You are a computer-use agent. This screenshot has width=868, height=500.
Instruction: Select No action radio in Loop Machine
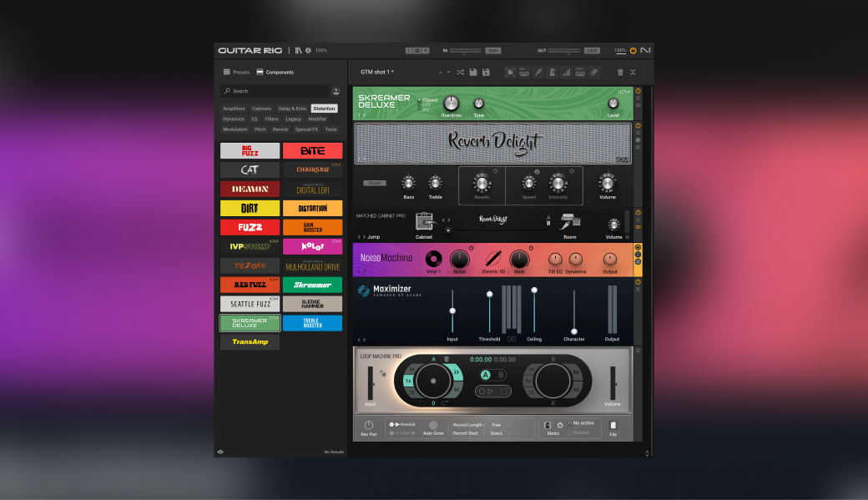[570, 423]
